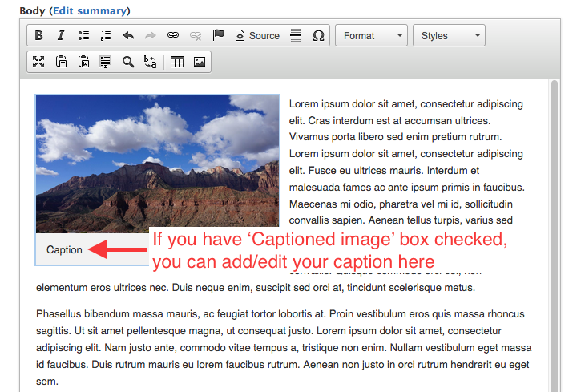Open the Format dropdown
This screenshot has width=581, height=392.
point(371,35)
